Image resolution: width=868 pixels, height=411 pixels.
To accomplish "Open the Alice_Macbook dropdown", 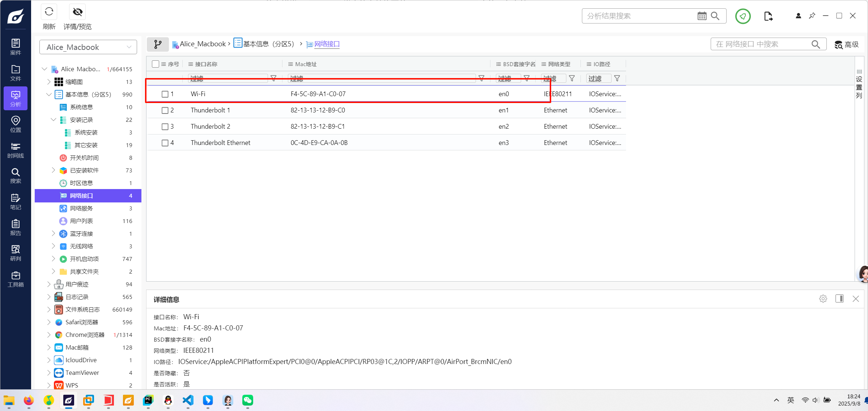I will point(88,47).
